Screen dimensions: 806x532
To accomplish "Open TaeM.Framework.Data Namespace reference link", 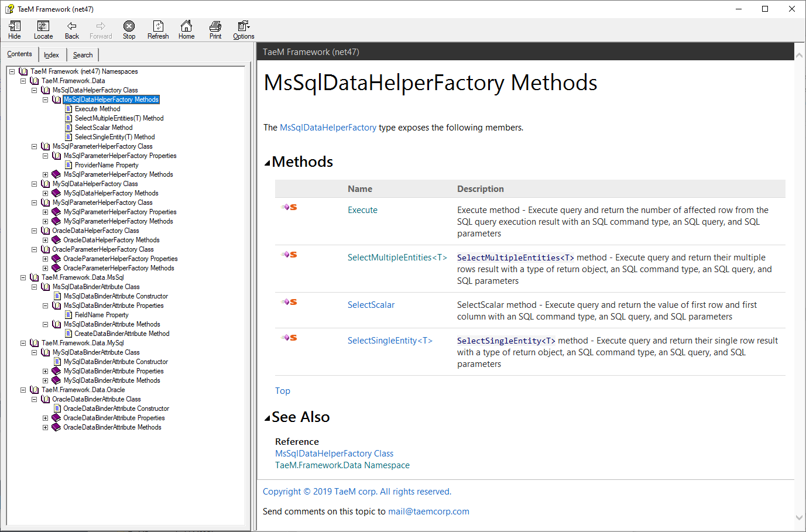I will (x=342, y=465).
